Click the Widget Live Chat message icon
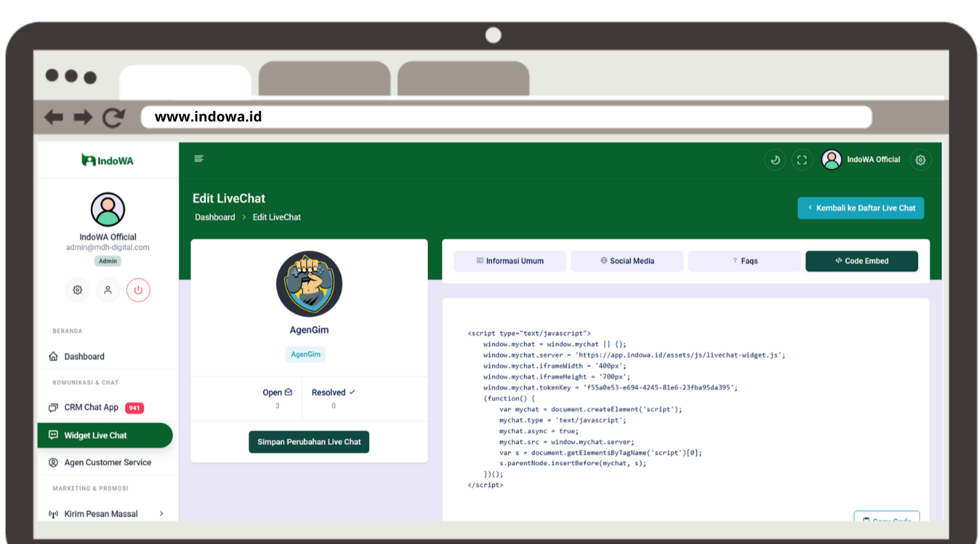The image size is (980, 544). (54, 435)
